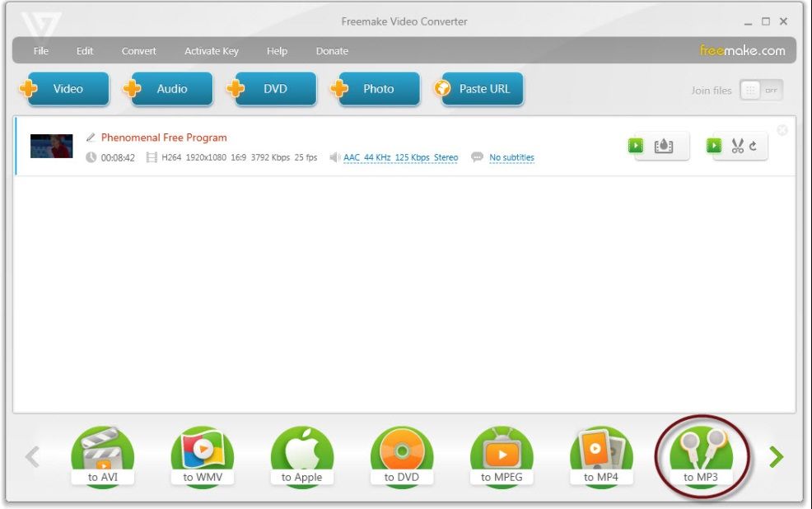Visit the freemake.com link
Viewport: 812px width, 509px height.
point(742,50)
